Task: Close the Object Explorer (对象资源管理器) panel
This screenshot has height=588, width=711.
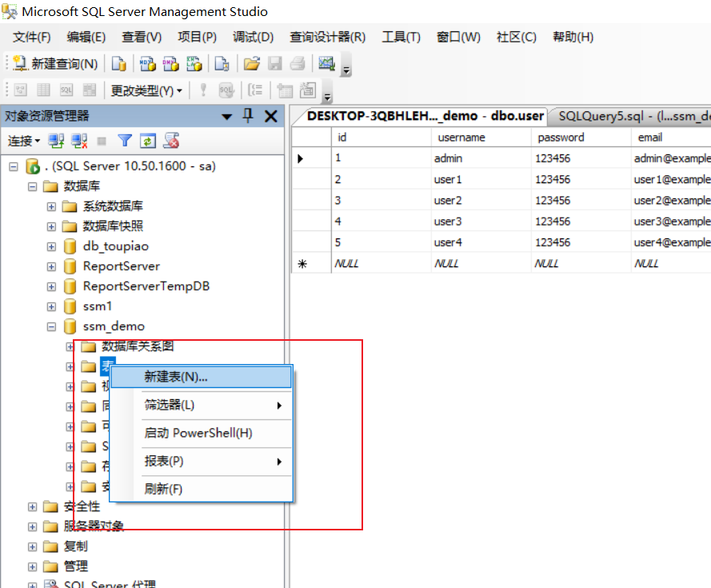Action: [x=271, y=116]
